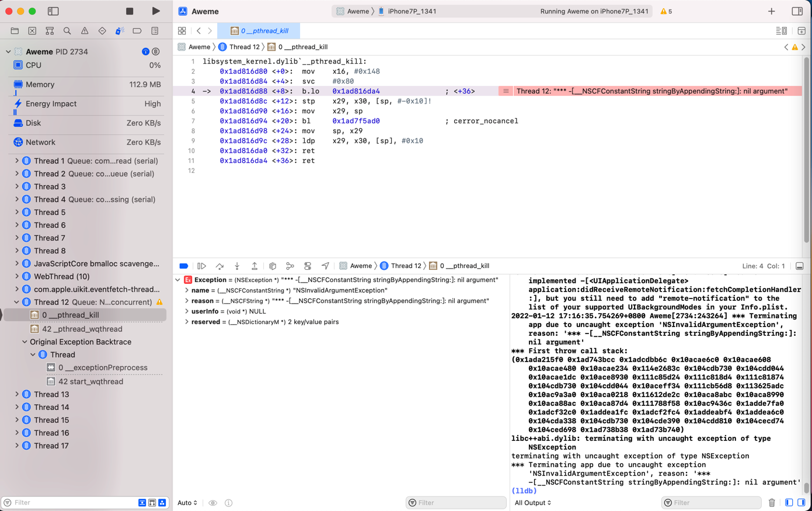Open the find navigator magnifier

tap(67, 31)
